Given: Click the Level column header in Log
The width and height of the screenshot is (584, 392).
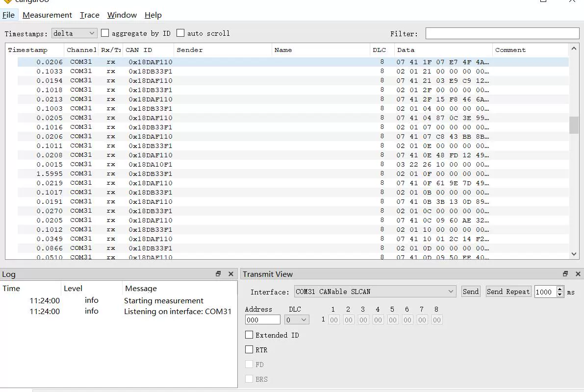Looking at the screenshot, I should pos(92,288).
